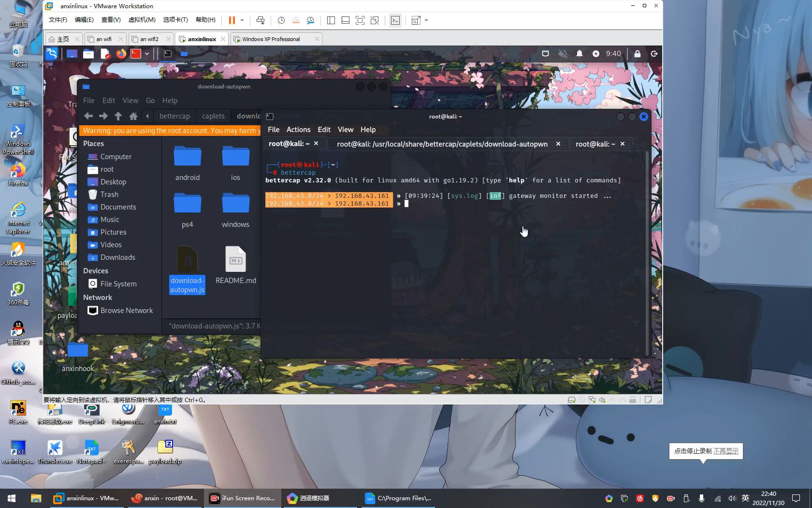Toggle Unity mode icon in the VMware toolbar
This screenshot has height=508, width=812.
tap(375, 20)
